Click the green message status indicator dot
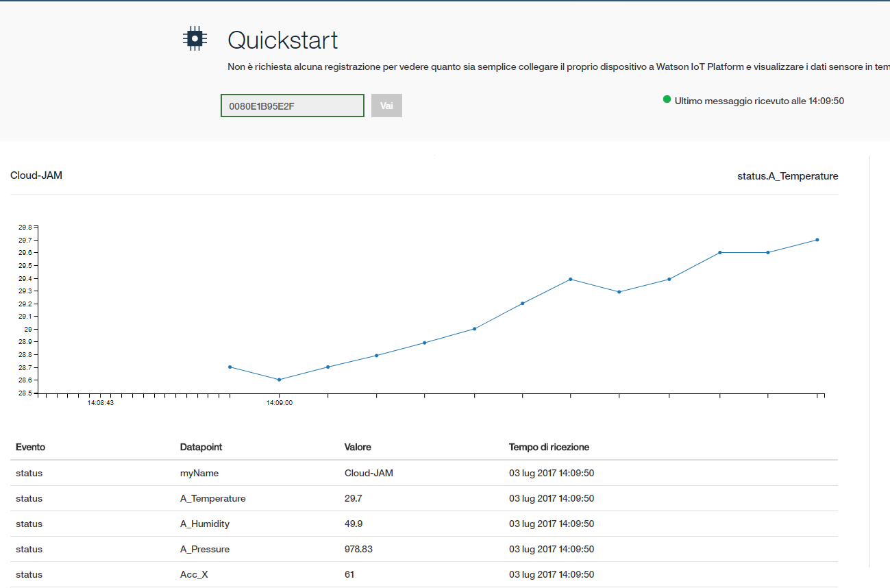The width and height of the screenshot is (890, 588). [x=667, y=99]
